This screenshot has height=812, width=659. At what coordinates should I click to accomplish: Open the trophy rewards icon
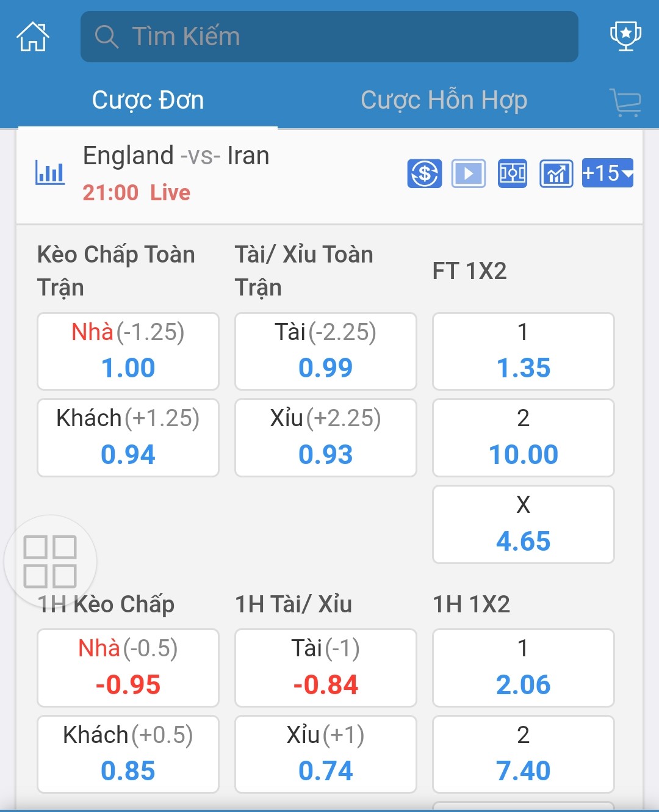[x=625, y=36]
